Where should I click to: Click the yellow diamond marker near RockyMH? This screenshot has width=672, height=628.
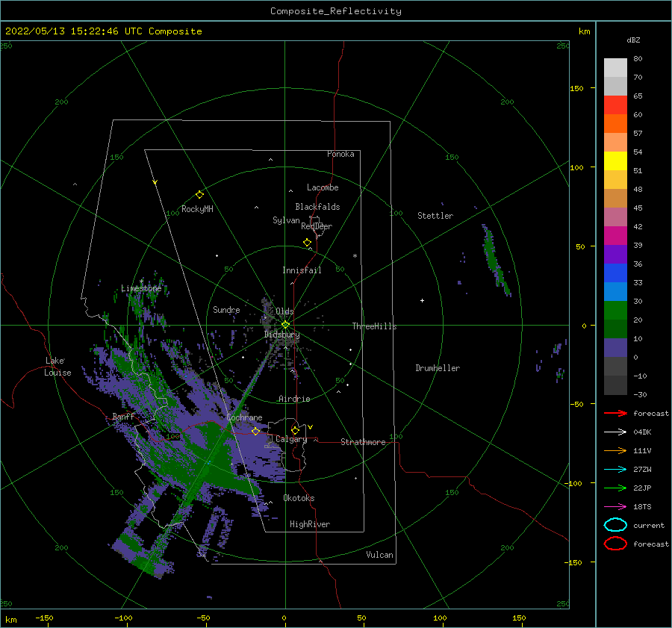[199, 195]
